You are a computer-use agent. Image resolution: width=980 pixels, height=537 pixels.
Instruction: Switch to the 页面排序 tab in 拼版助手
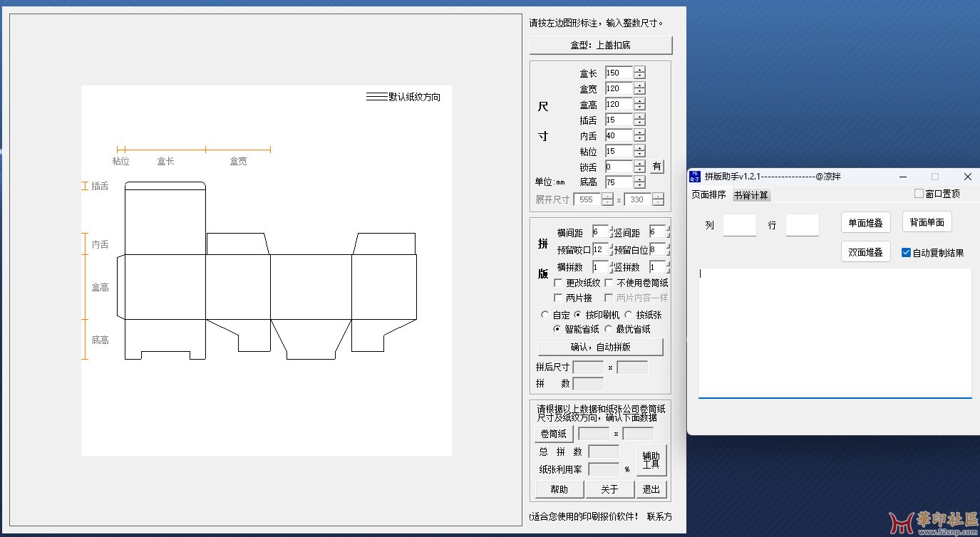tap(709, 195)
